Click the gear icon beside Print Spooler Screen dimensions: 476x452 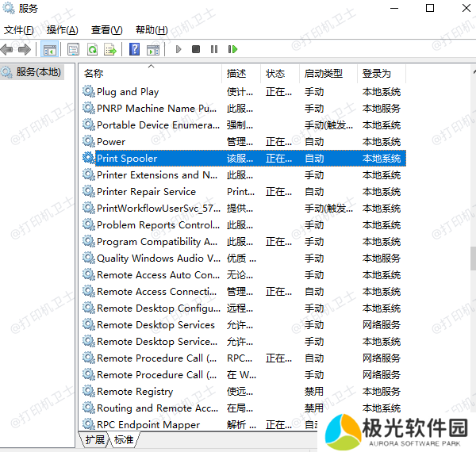89,158
